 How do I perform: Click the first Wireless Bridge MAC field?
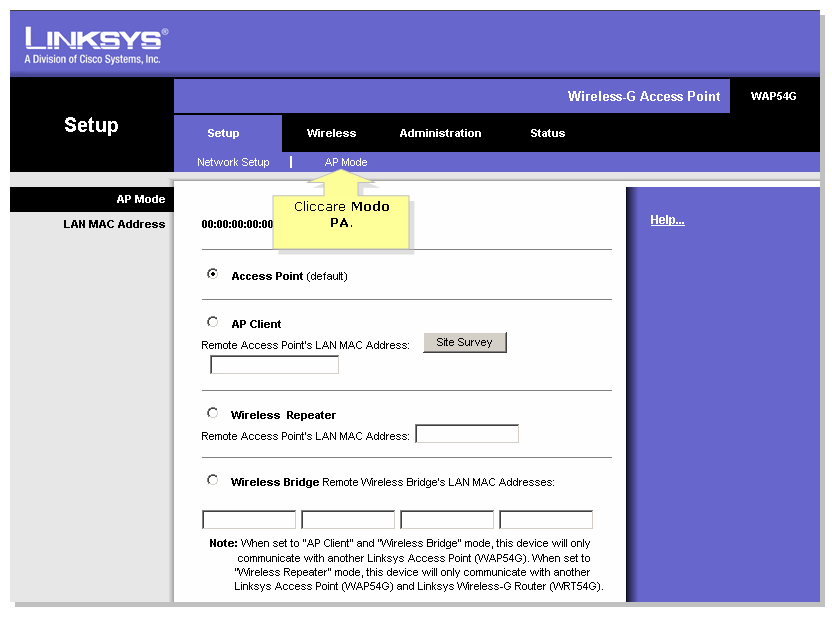pyautogui.click(x=248, y=519)
